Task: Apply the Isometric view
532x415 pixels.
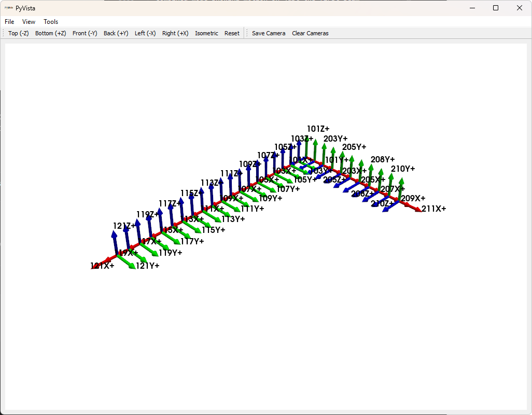Action: click(x=206, y=33)
